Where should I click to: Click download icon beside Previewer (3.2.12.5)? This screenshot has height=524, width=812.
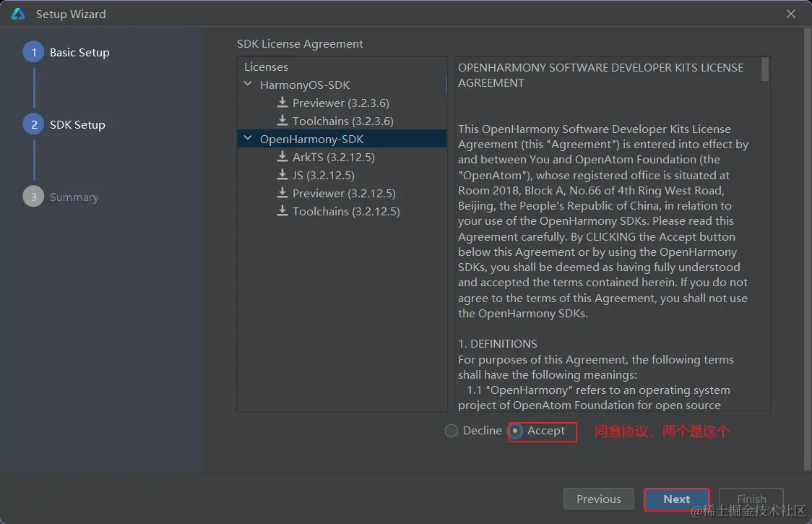click(x=282, y=193)
